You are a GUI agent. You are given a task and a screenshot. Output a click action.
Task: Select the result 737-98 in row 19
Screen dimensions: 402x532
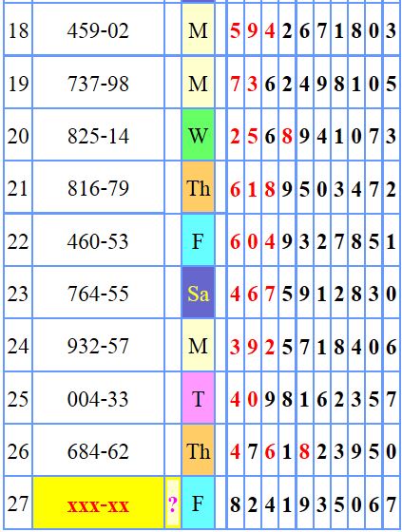pyautogui.click(x=98, y=84)
